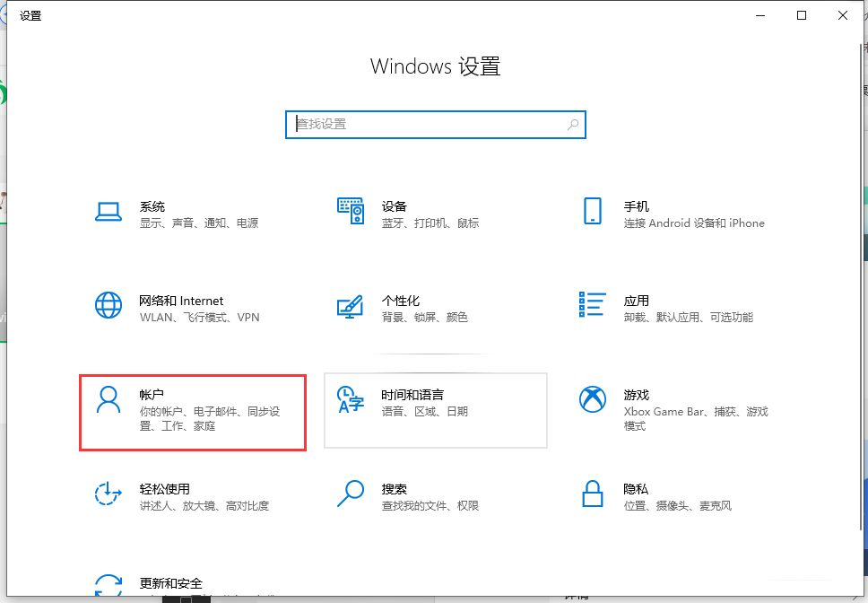Viewport: 868px width, 603px height.
Task: Go to 设备 settings title
Action: pos(395,206)
